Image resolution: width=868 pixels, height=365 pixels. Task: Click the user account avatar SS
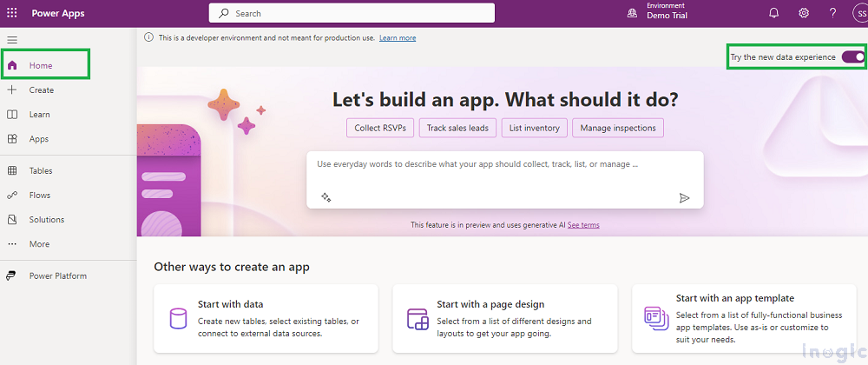click(858, 13)
